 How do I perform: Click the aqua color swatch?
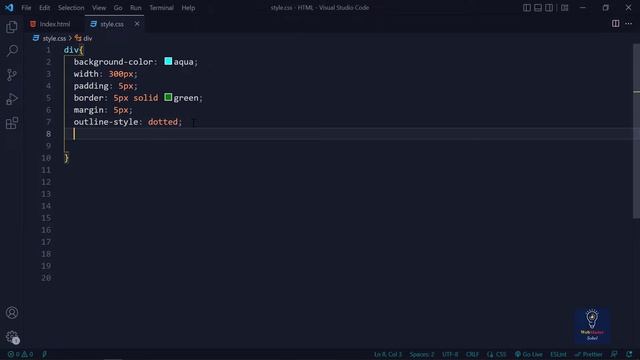point(168,61)
